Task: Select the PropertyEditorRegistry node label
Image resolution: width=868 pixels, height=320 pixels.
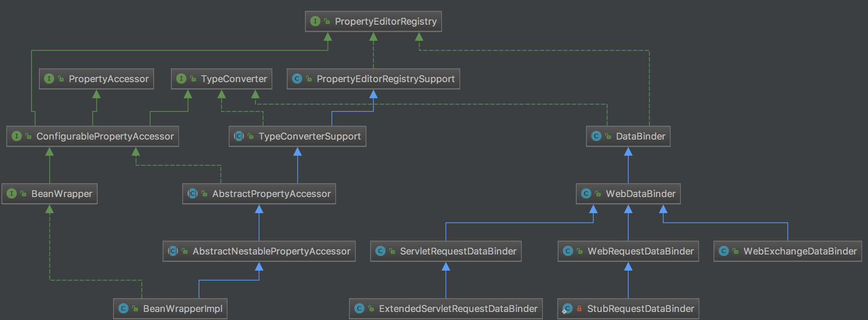Action: click(x=386, y=21)
